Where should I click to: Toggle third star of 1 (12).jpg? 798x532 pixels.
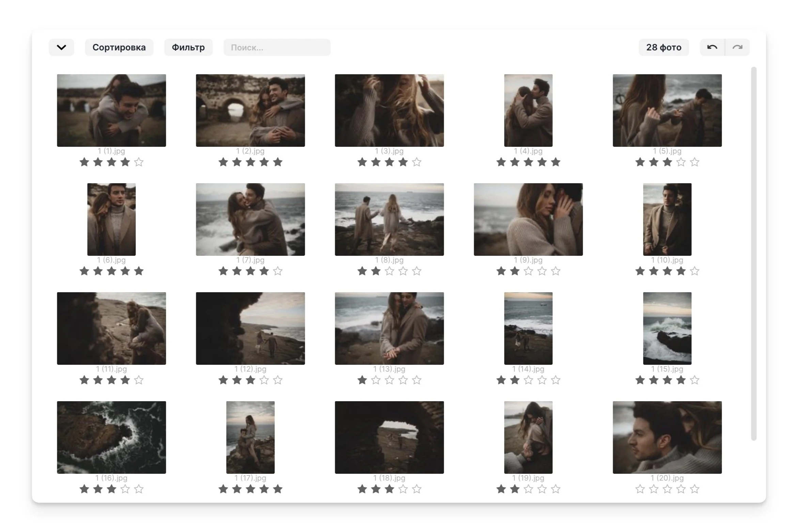[x=250, y=380]
